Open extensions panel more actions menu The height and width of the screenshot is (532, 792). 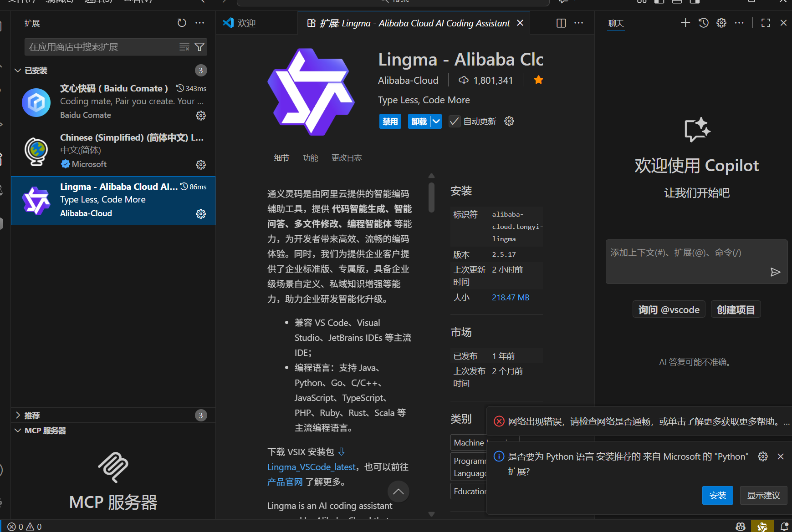tap(200, 23)
